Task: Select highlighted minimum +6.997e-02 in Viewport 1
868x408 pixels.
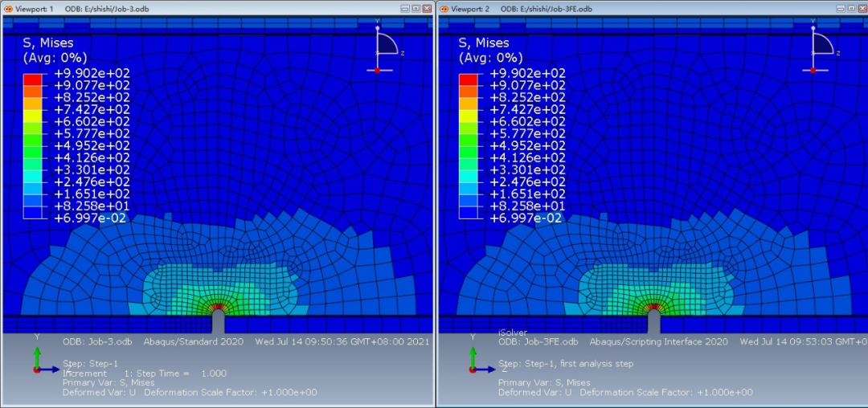Action: click(89, 218)
